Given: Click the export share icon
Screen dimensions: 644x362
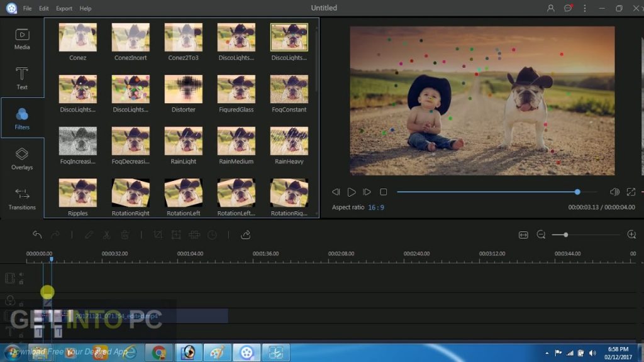Looking at the screenshot, I should click(246, 235).
